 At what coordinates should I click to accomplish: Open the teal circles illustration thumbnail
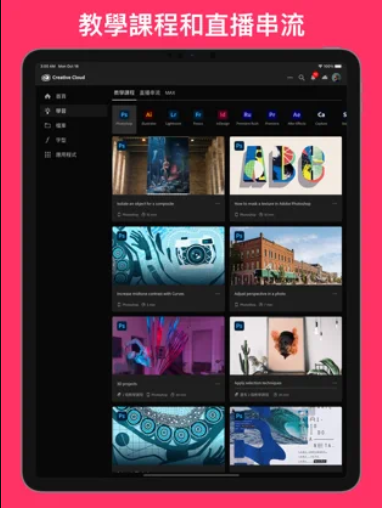click(168, 436)
